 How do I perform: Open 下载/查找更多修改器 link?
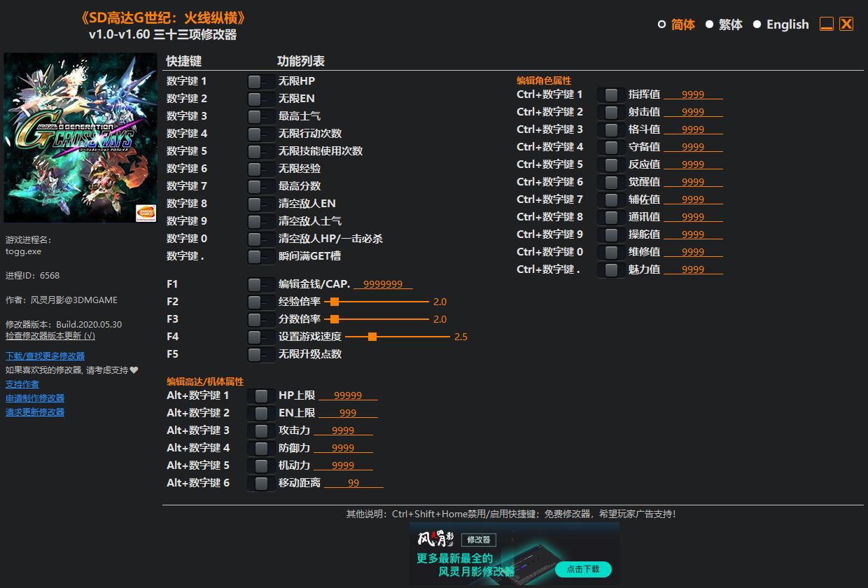pyautogui.click(x=45, y=356)
